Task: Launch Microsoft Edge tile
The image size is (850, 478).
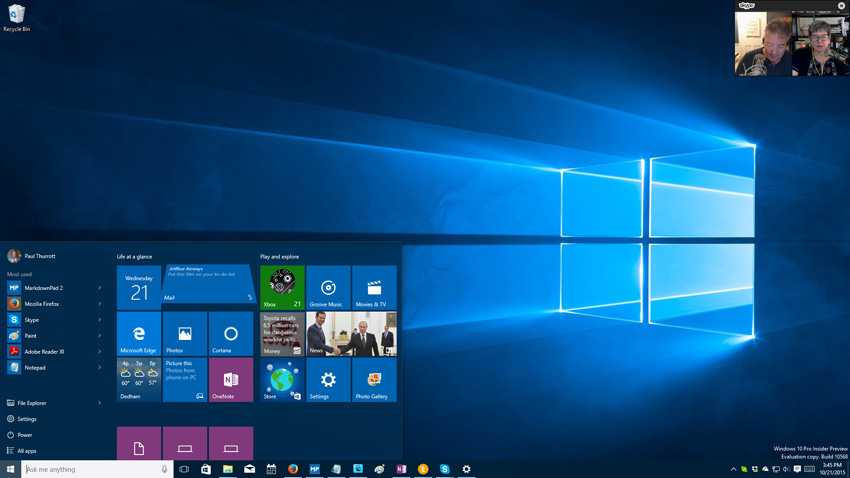Action: point(139,333)
